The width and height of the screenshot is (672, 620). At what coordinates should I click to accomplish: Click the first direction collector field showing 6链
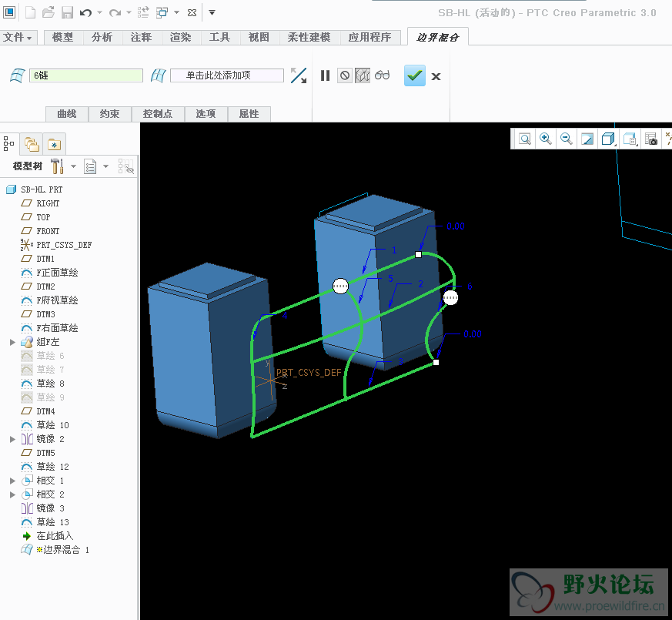coord(86,75)
